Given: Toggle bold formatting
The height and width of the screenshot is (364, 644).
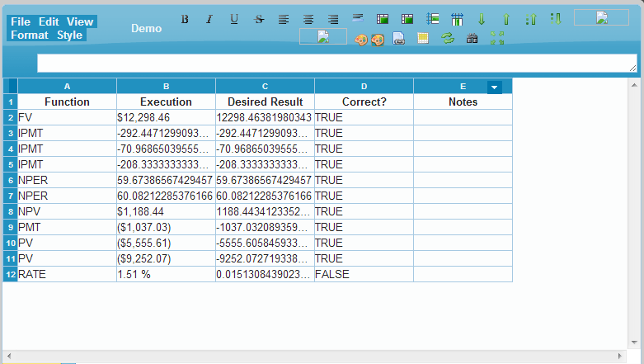Looking at the screenshot, I should coord(185,19).
